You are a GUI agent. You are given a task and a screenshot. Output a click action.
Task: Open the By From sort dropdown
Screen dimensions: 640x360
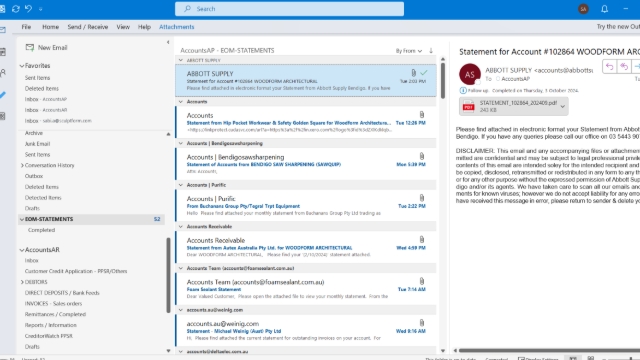pyautogui.click(x=409, y=51)
